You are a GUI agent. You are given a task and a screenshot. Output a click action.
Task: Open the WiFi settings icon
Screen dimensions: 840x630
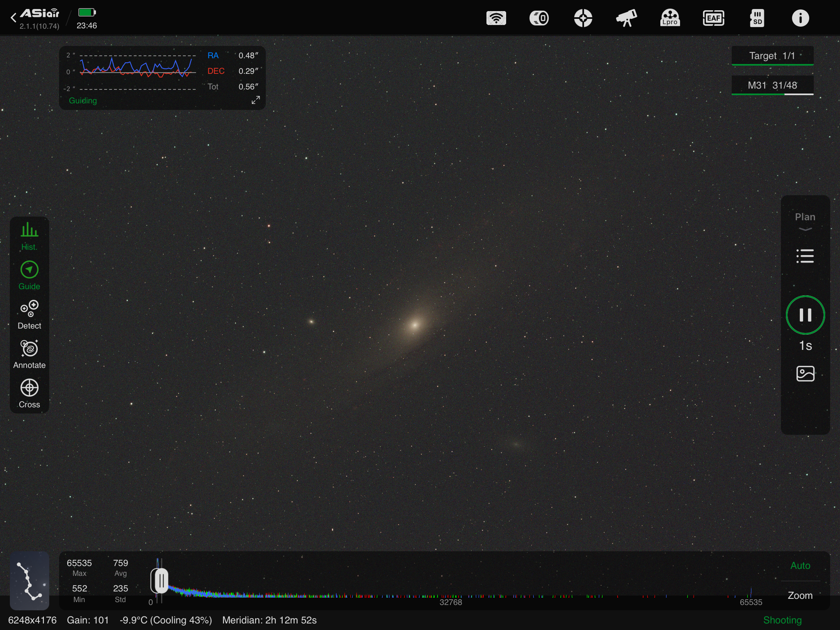pyautogui.click(x=496, y=18)
